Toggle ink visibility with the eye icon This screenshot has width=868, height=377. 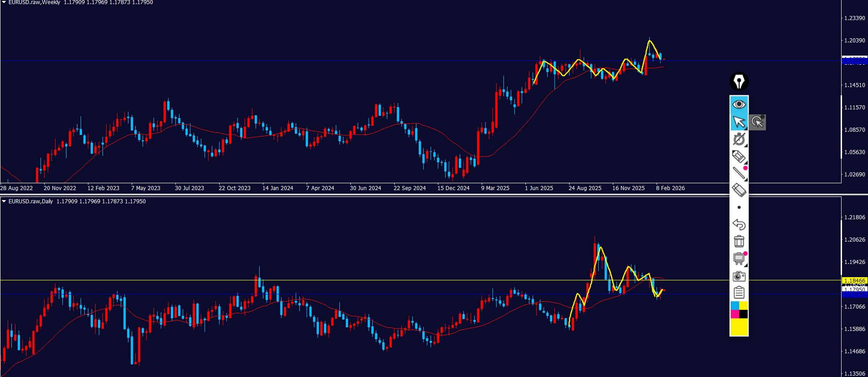pyautogui.click(x=739, y=104)
